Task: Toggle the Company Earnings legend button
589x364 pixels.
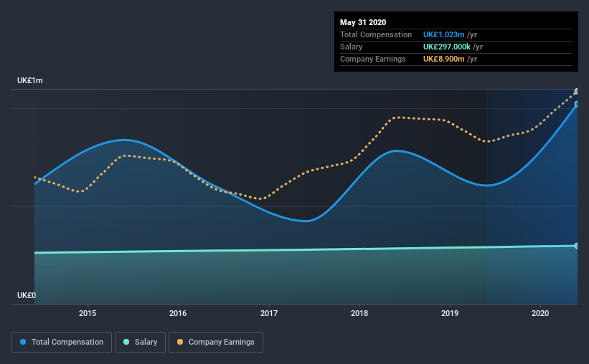Action: coord(216,343)
